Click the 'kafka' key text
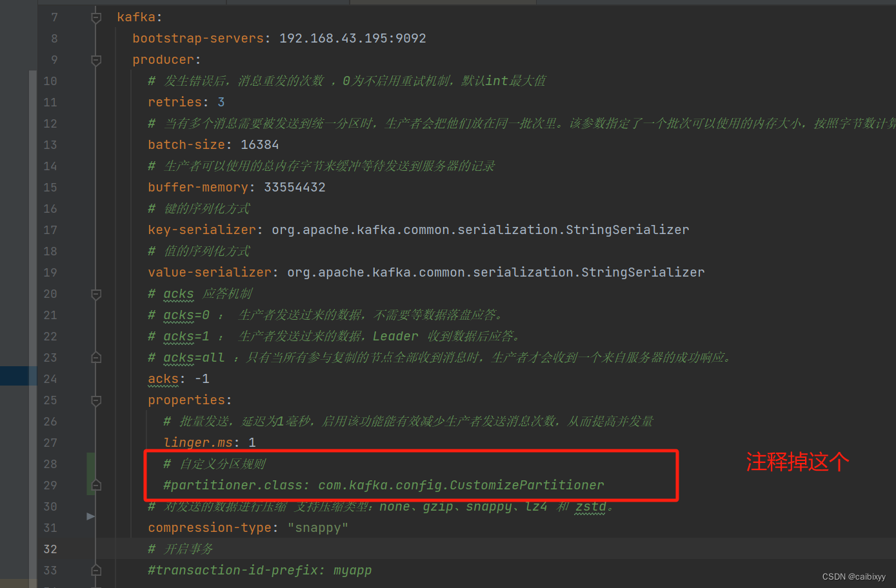This screenshot has width=896, height=588. tap(136, 17)
